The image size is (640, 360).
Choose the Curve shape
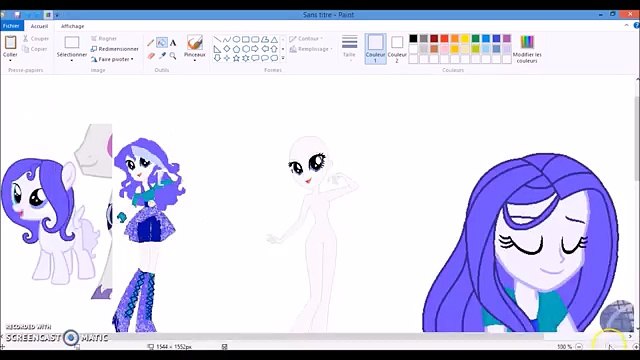tap(227, 40)
